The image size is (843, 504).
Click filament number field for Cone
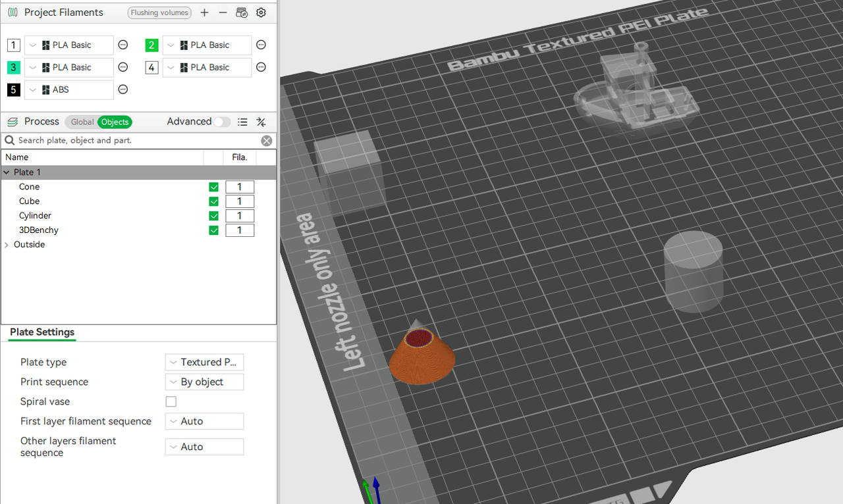(x=240, y=187)
